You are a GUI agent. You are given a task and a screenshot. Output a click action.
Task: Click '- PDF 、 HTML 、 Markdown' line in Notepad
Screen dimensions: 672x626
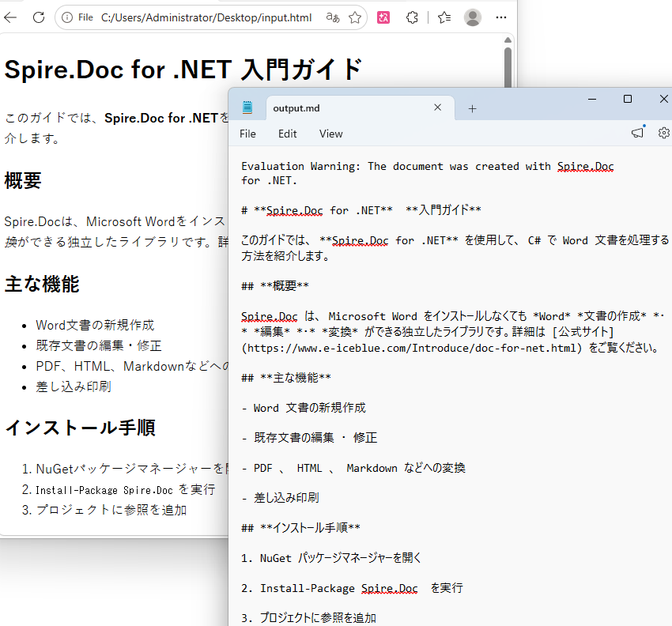coord(353,468)
